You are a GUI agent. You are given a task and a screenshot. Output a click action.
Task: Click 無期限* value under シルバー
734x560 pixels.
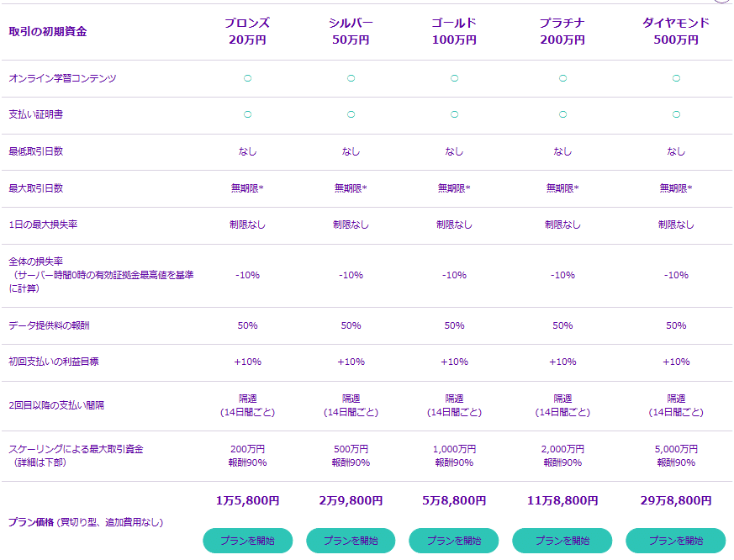[x=351, y=188]
